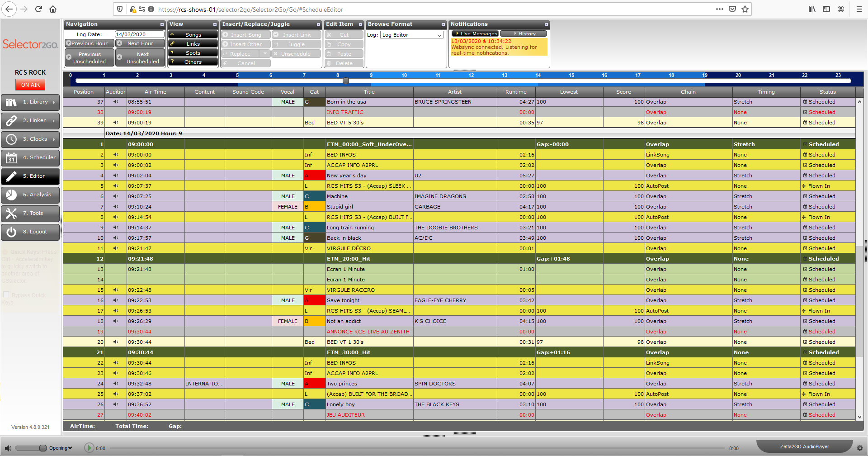
Task: Audition the song New year's day
Action: [x=116, y=176]
